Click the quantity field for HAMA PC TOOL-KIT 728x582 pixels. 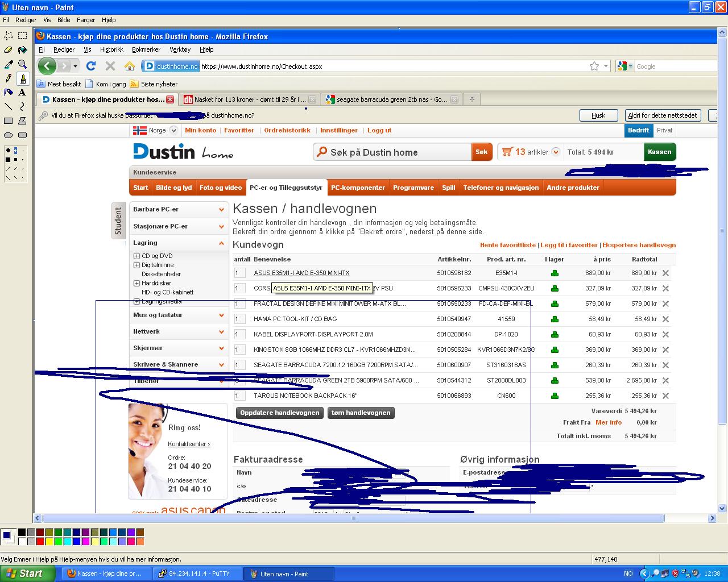[240, 319]
